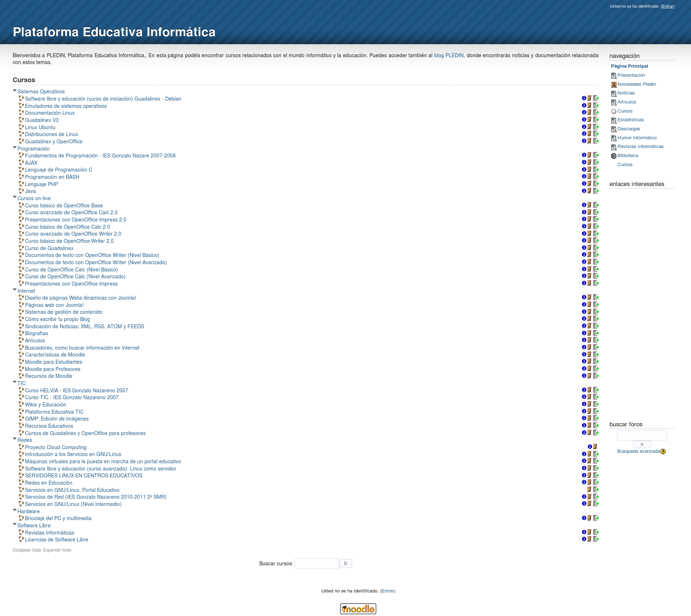
Task: Open Página Principal in navigation menu
Action: pyautogui.click(x=629, y=66)
